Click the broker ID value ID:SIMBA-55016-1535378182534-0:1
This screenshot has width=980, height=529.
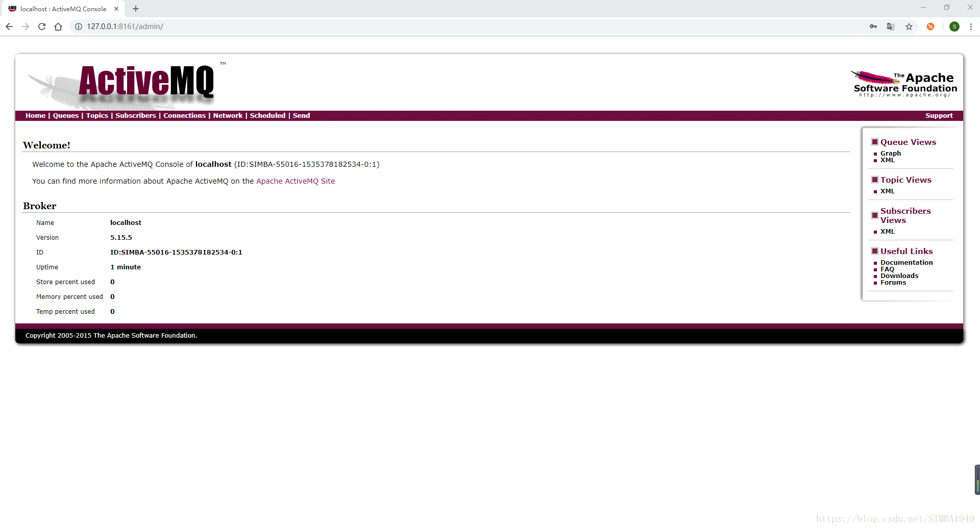[x=176, y=253]
